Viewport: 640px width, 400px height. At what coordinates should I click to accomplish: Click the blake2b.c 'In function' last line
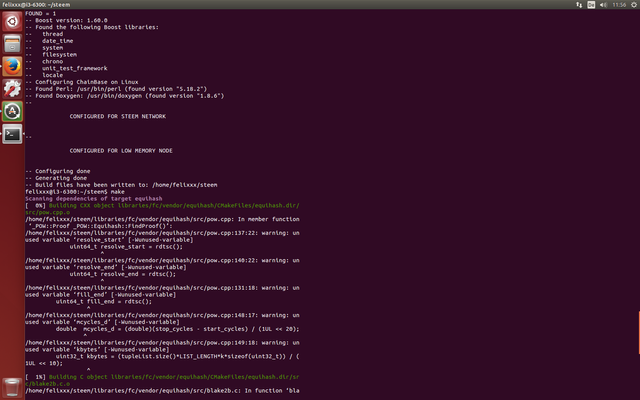162,390
